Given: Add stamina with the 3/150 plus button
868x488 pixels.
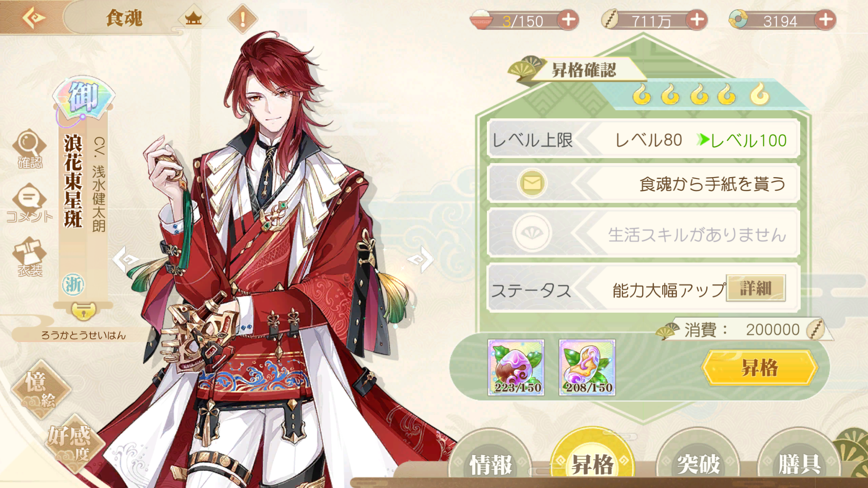Looking at the screenshot, I should click(568, 20).
